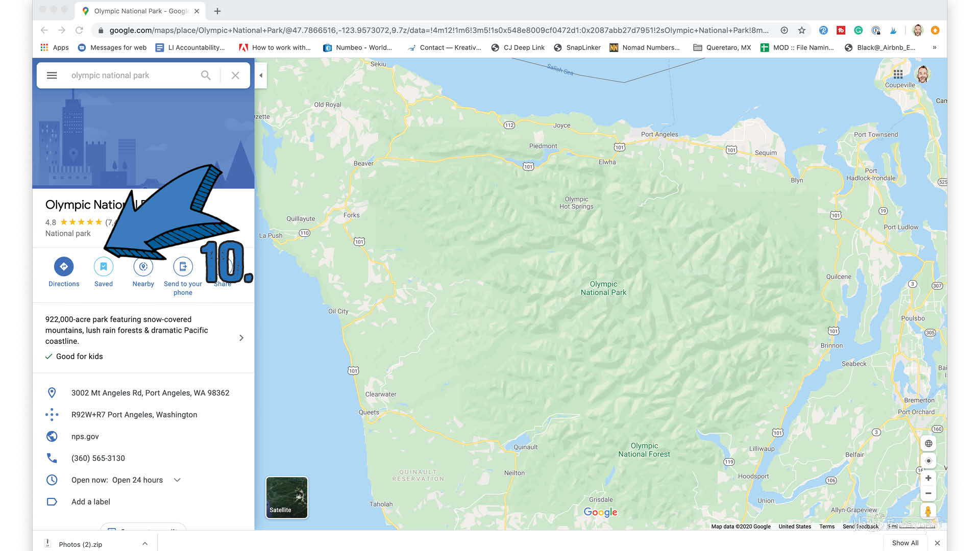Go back in browser history
This screenshot has height=551, width=980.
coord(44,30)
